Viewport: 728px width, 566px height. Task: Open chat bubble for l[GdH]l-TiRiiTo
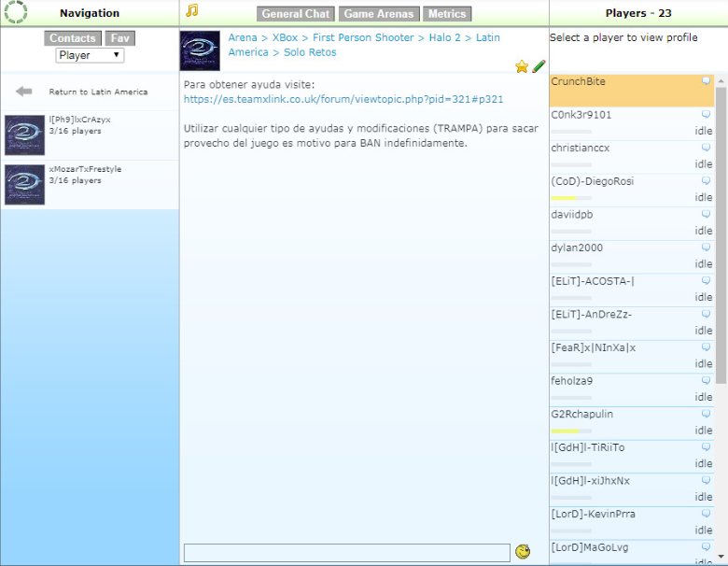(706, 447)
